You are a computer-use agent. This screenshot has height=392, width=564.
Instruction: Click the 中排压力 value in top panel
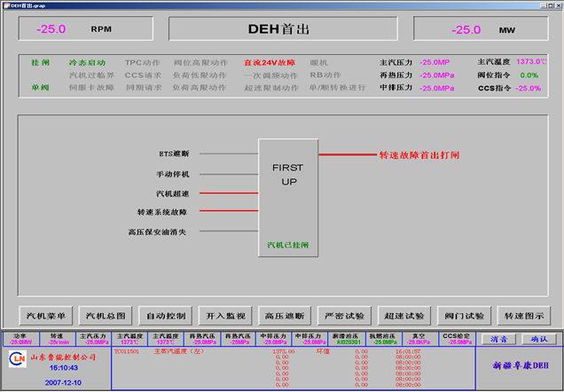(x=436, y=88)
